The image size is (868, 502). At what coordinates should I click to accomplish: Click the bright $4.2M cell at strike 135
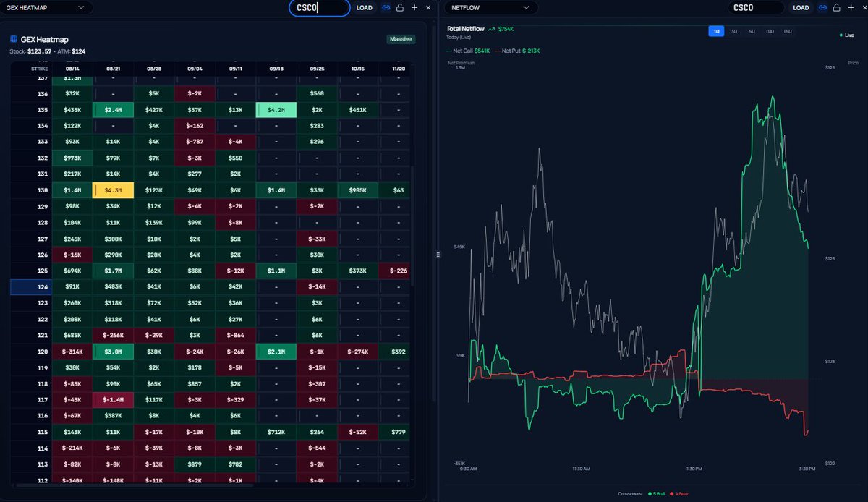point(276,110)
